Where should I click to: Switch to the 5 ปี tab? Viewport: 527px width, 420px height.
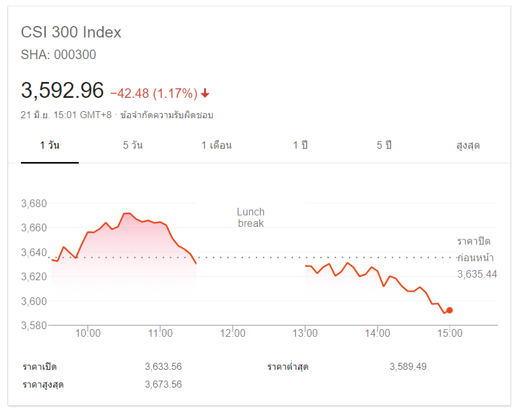coord(384,146)
